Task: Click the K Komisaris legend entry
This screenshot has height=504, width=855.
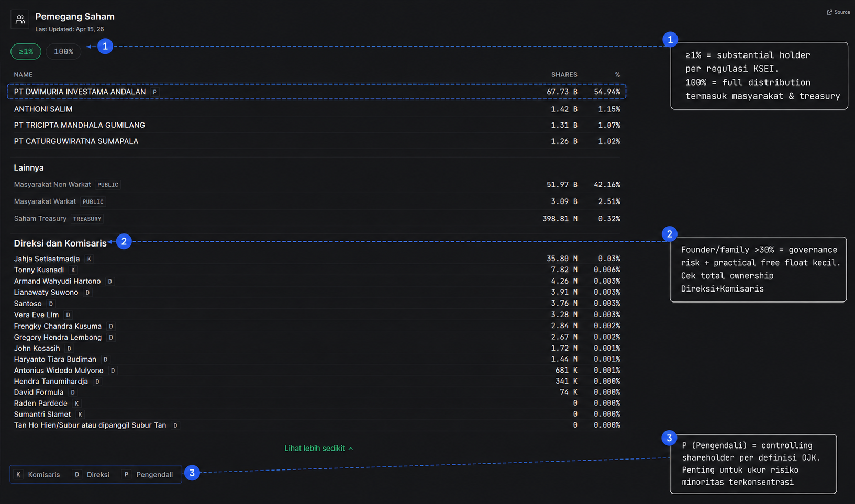Action: [37, 475]
